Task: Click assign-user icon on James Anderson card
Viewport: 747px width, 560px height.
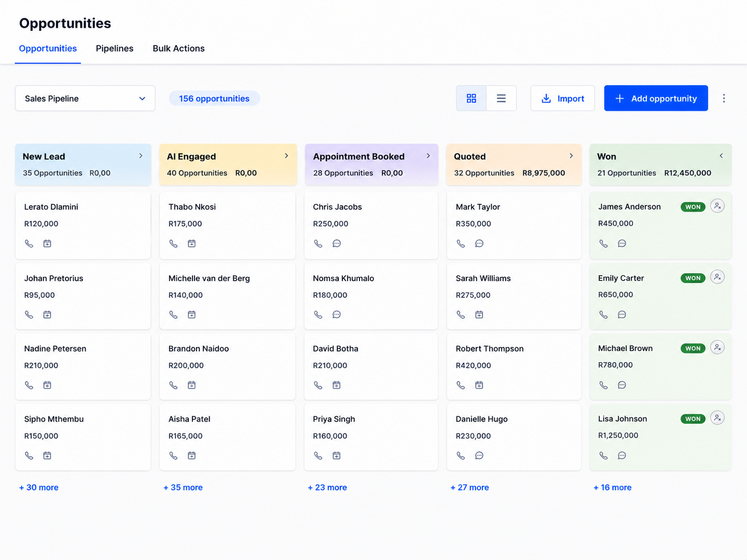Action: tap(717, 206)
